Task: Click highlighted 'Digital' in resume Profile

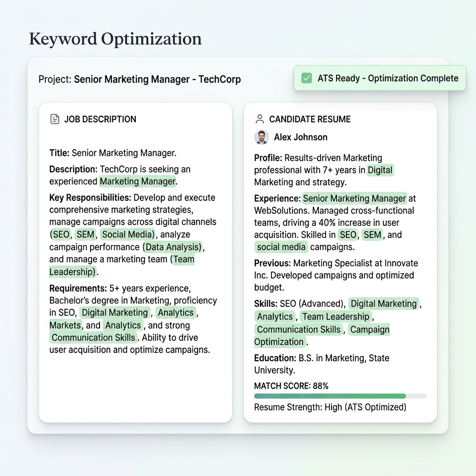Action: (x=380, y=170)
